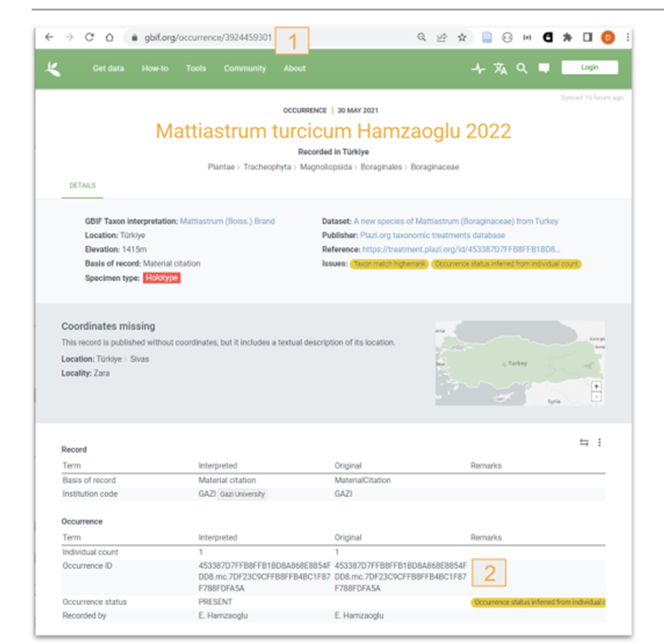
Task: Open the browser three-dot menu
Action: tap(627, 37)
